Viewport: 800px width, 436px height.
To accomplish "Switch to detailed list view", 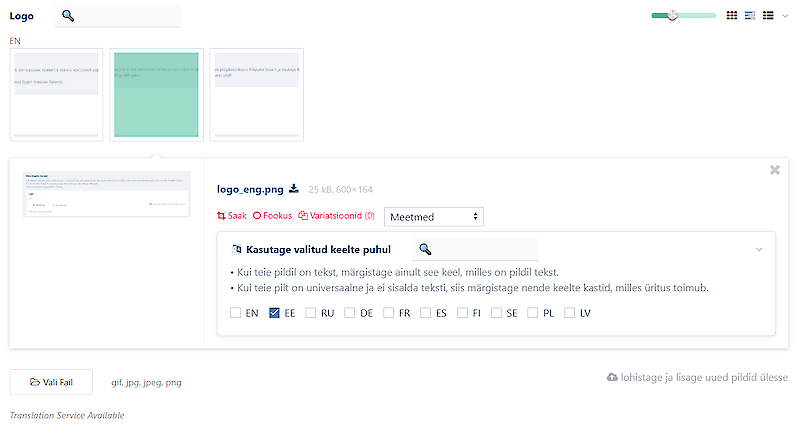I will pos(750,15).
